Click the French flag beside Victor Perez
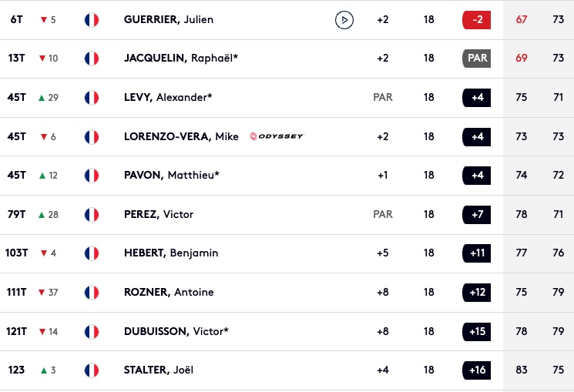Image resolution: width=574 pixels, height=392 pixels. [x=92, y=215]
